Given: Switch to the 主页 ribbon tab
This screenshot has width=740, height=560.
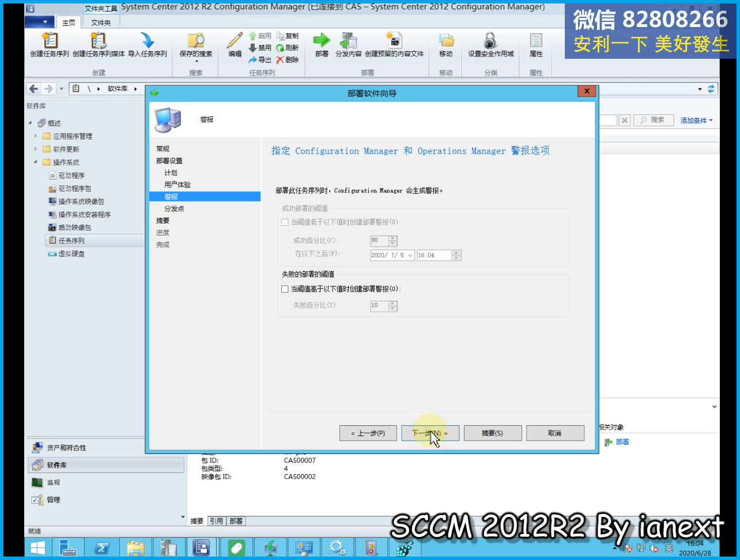Looking at the screenshot, I should pyautogui.click(x=69, y=22).
